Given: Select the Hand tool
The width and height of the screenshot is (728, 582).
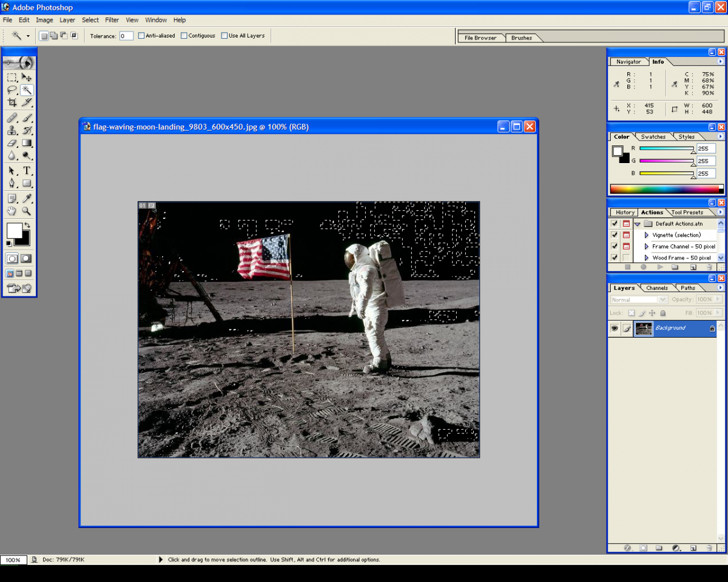Looking at the screenshot, I should (x=12, y=211).
